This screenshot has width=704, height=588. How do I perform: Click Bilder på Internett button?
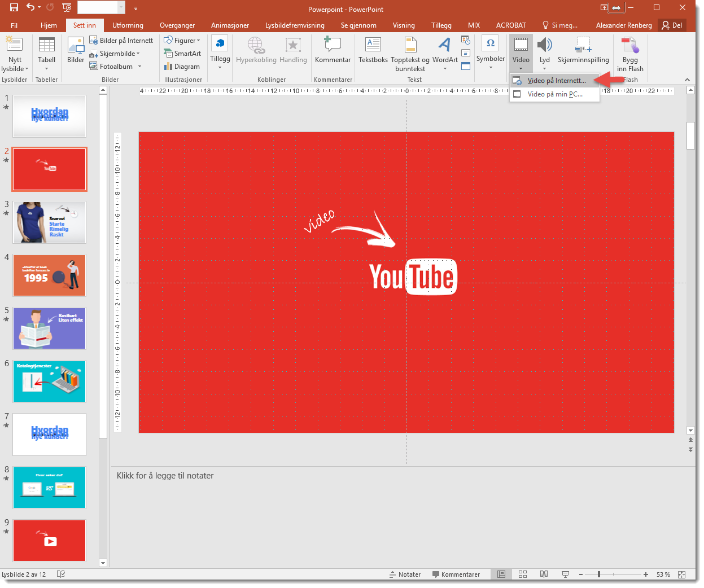coord(121,41)
